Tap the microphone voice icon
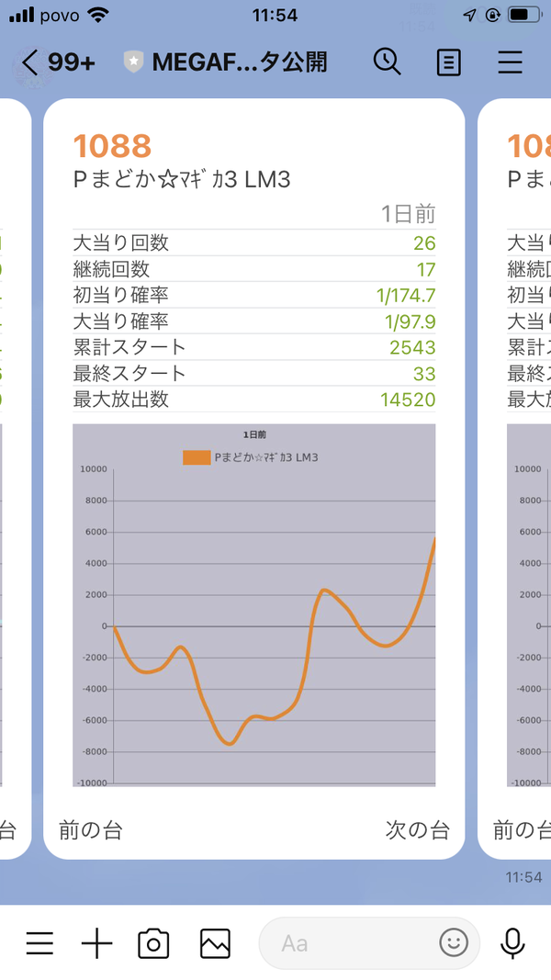The height and width of the screenshot is (980, 551). [512, 943]
